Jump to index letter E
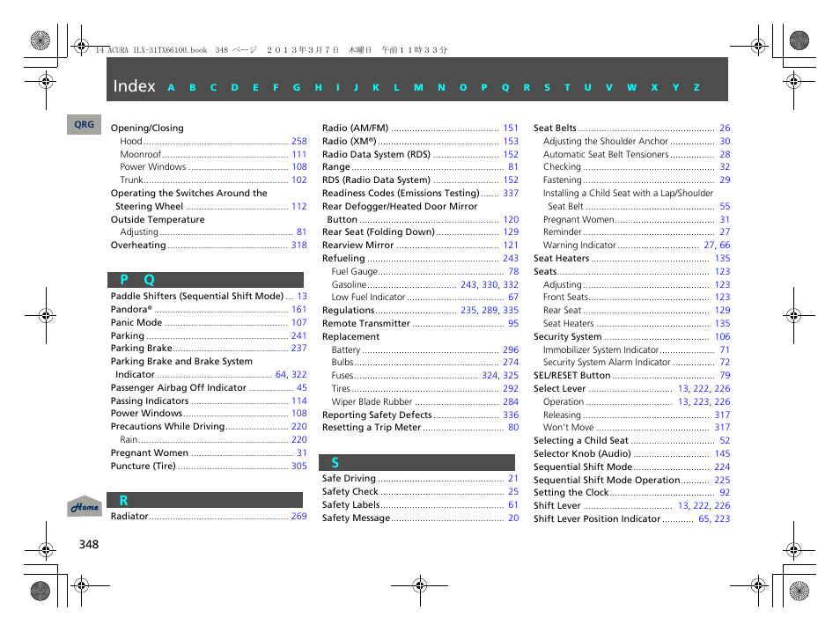This screenshot has width=840, height=632. 255,87
